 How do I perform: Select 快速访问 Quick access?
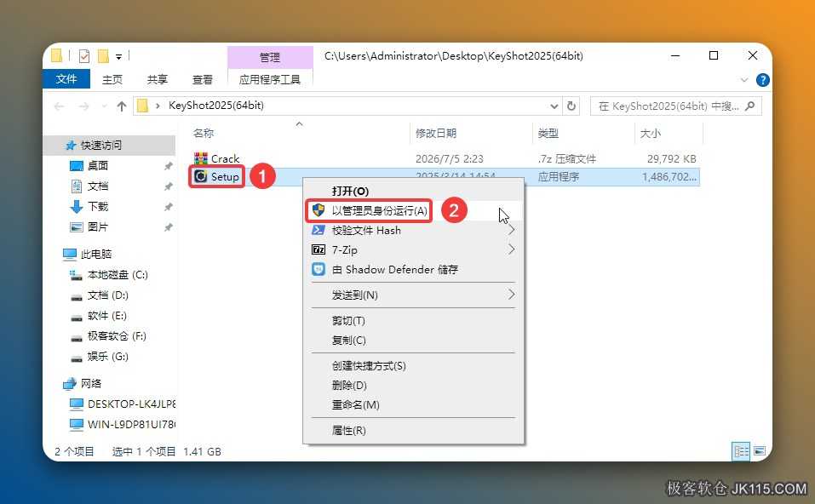coord(100,145)
